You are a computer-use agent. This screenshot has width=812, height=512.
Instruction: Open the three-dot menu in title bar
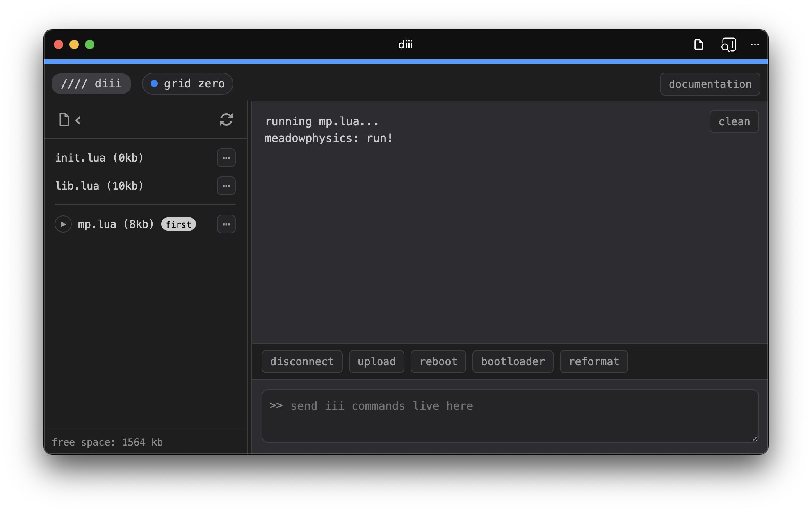[755, 44]
